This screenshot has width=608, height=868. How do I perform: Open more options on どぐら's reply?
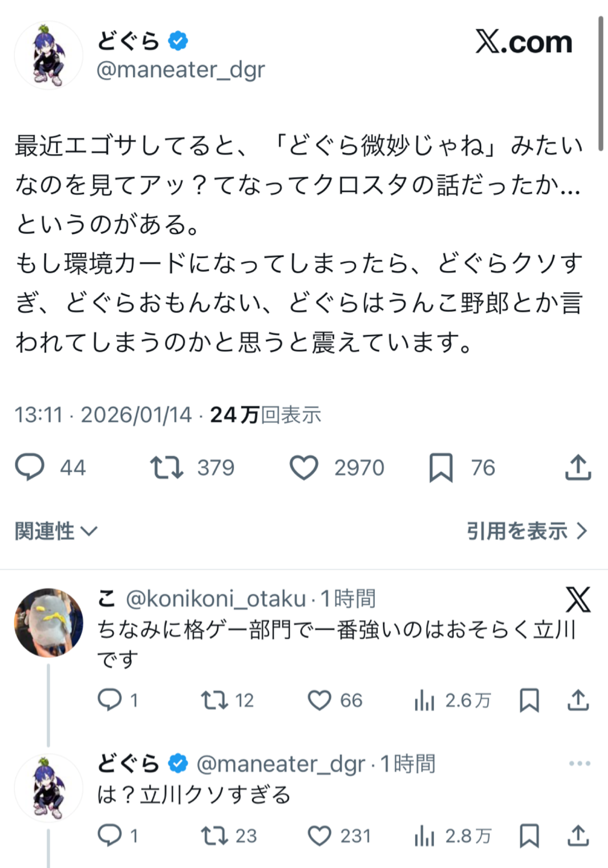pyautogui.click(x=579, y=763)
